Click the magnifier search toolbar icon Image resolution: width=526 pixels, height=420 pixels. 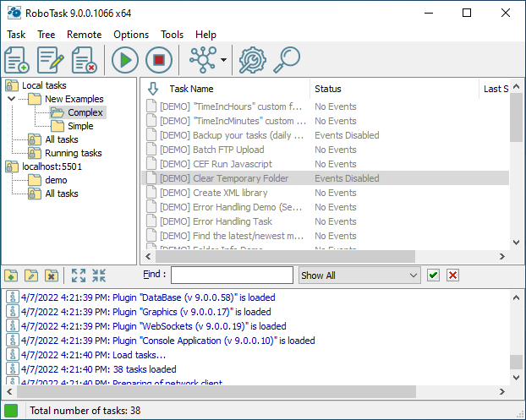(287, 60)
